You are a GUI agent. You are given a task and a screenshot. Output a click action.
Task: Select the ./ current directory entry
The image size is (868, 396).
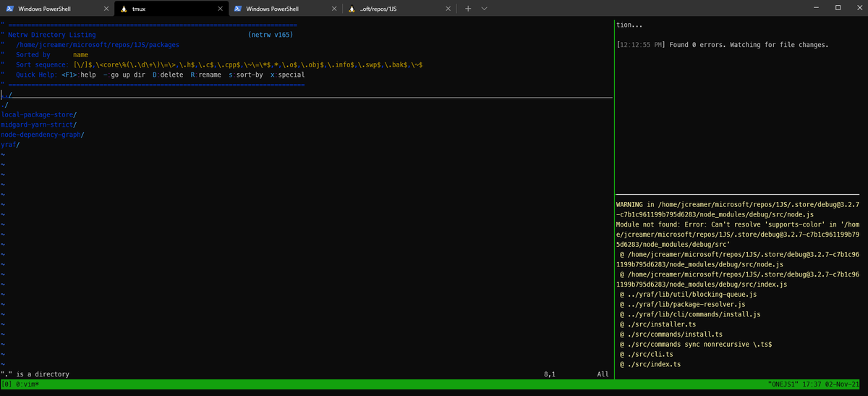pos(4,105)
